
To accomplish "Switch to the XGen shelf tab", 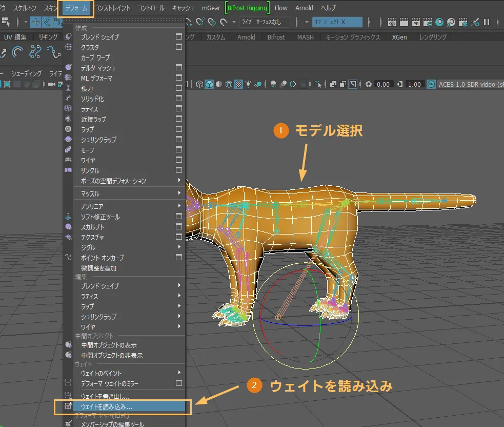I will click(x=399, y=37).
